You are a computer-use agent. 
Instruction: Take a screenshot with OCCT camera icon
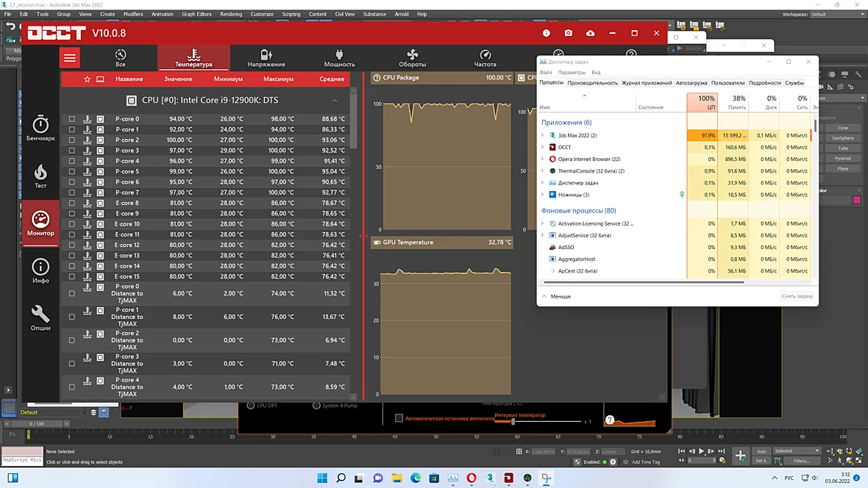pyautogui.click(x=569, y=33)
